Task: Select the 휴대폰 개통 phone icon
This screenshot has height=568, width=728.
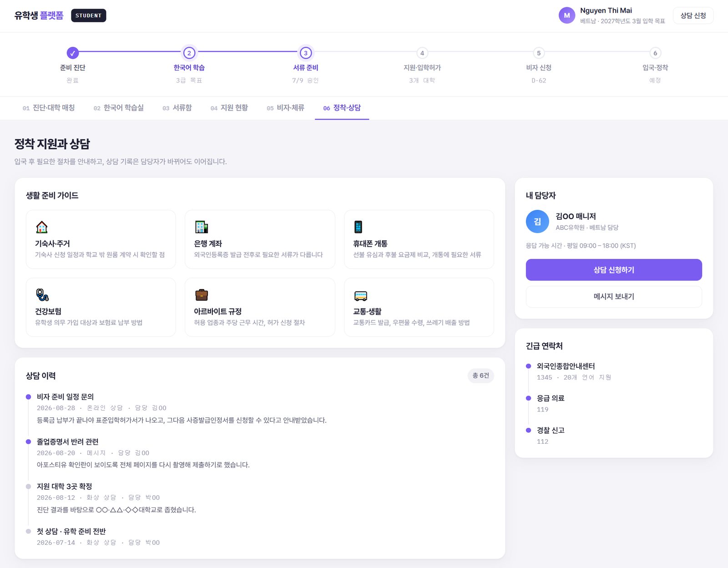Action: pyautogui.click(x=359, y=227)
